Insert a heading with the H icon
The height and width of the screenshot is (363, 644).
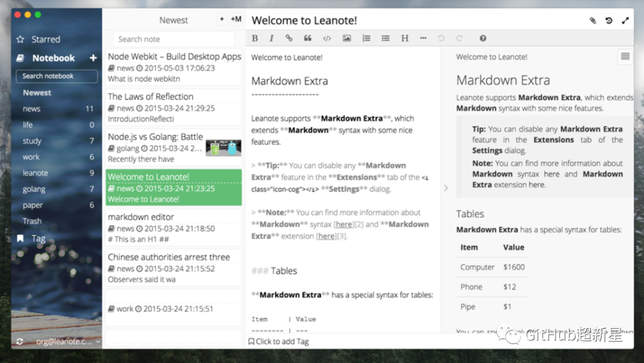coord(404,38)
